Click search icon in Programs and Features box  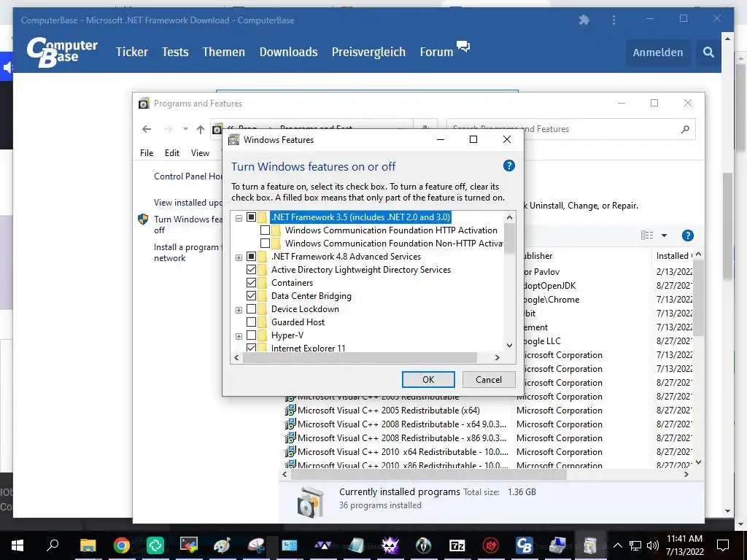685,129
